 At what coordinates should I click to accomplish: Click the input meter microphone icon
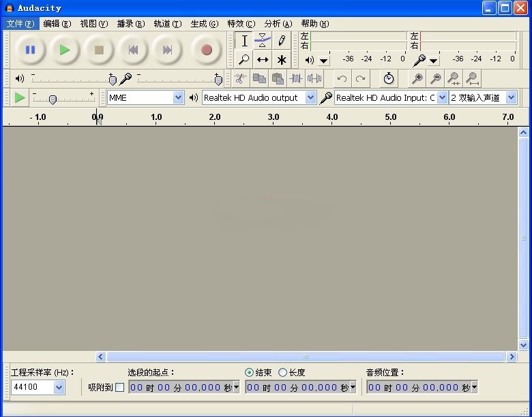point(419,61)
